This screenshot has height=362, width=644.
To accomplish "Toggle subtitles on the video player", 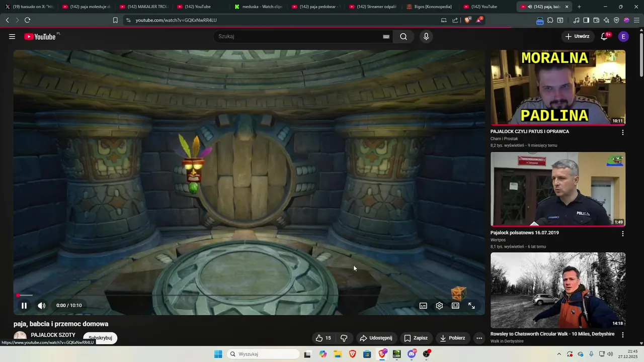I will [424, 305].
